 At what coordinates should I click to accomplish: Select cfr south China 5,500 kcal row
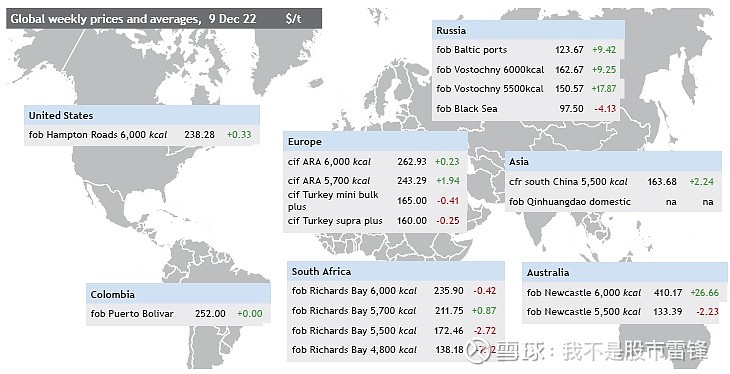pyautogui.click(x=613, y=182)
